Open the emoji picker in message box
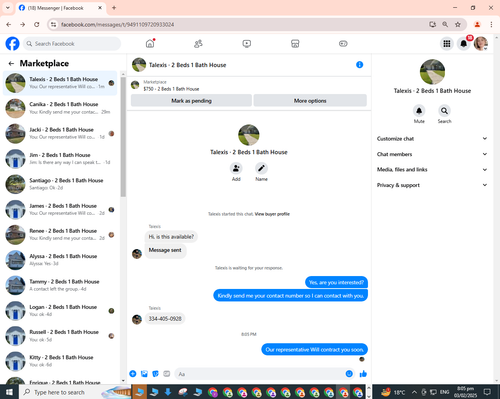 tap(349, 374)
